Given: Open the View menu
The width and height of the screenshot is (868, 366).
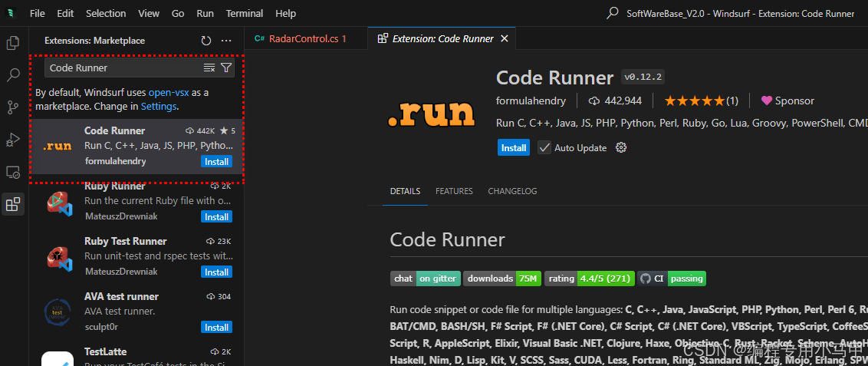Looking at the screenshot, I should (148, 13).
